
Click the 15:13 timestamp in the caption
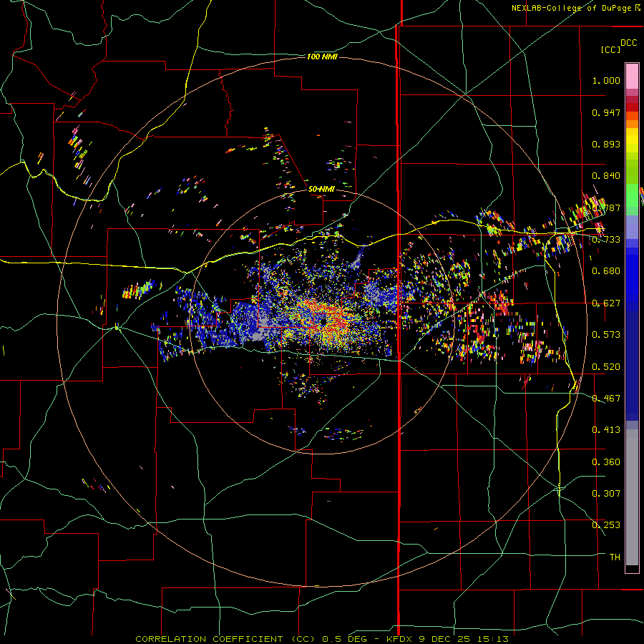coord(494,639)
